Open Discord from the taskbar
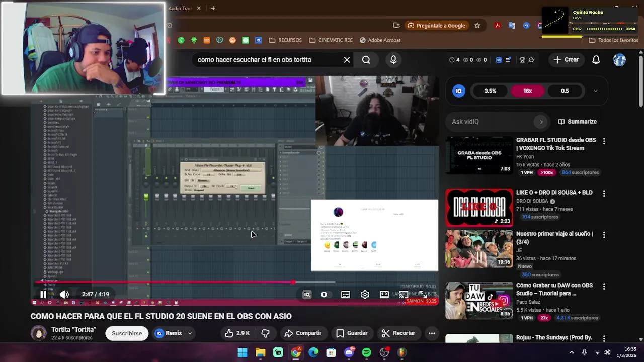The width and height of the screenshot is (644, 362). pyautogui.click(x=349, y=352)
